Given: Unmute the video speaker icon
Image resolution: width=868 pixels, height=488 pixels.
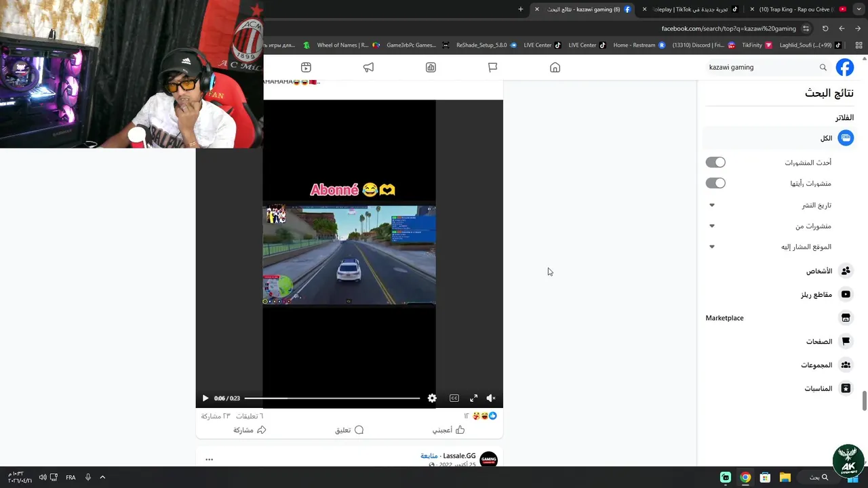Looking at the screenshot, I should tap(491, 399).
